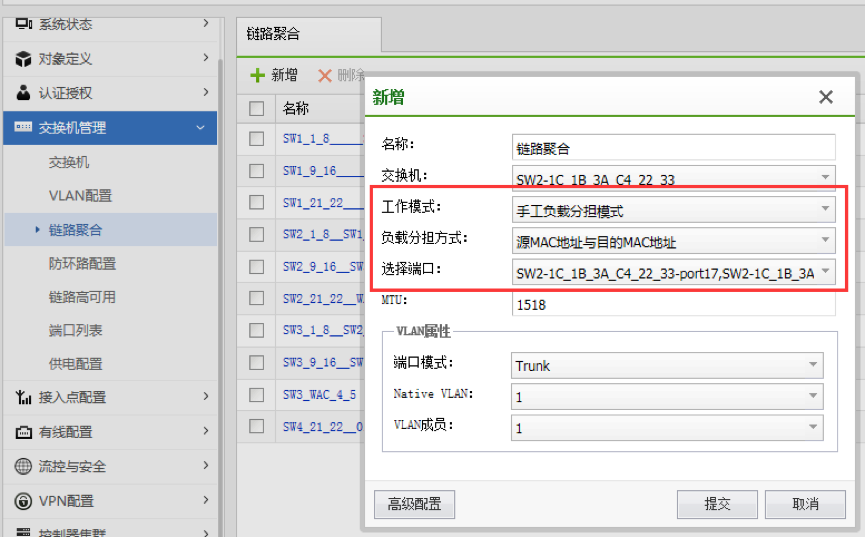
Task: Tick the checkbox for row SW1_1_8
Action: point(257,139)
